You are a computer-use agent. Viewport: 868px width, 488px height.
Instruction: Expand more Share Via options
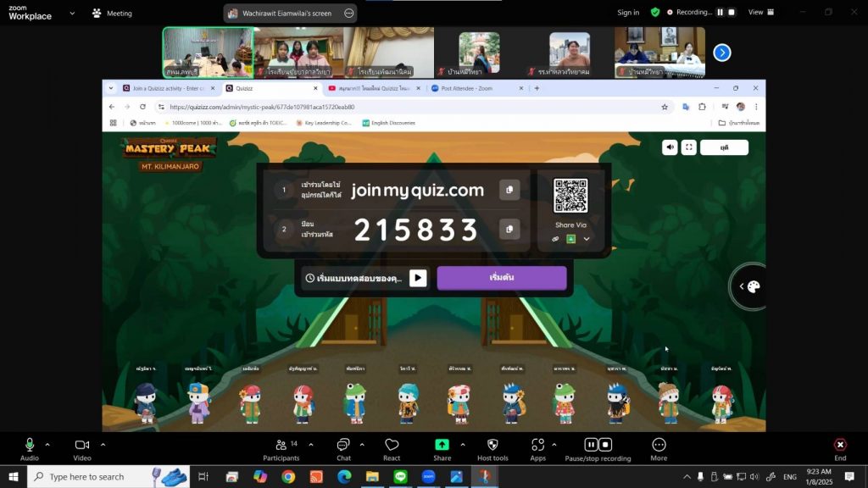pos(587,239)
